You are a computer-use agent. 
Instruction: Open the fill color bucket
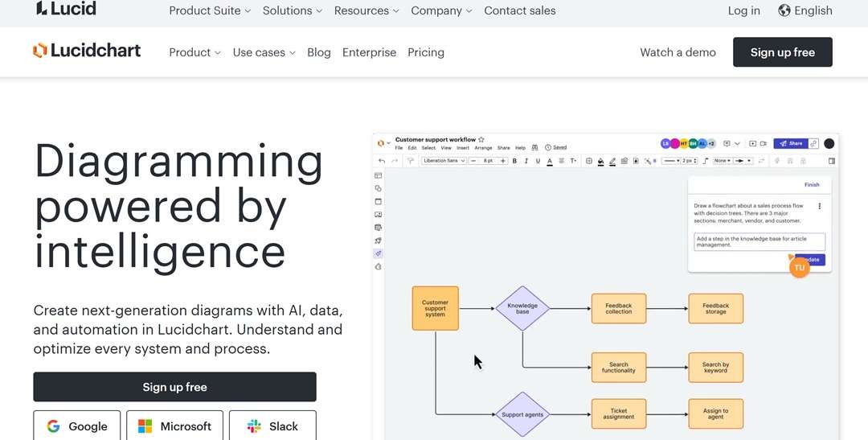click(x=600, y=161)
